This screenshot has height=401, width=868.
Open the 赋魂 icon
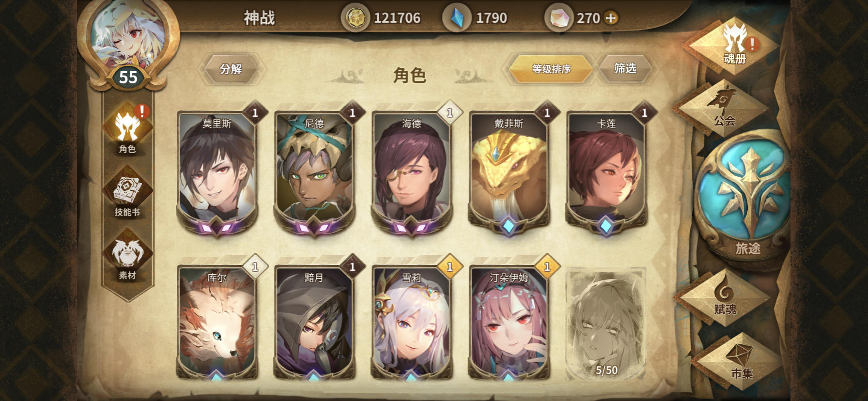[725, 296]
